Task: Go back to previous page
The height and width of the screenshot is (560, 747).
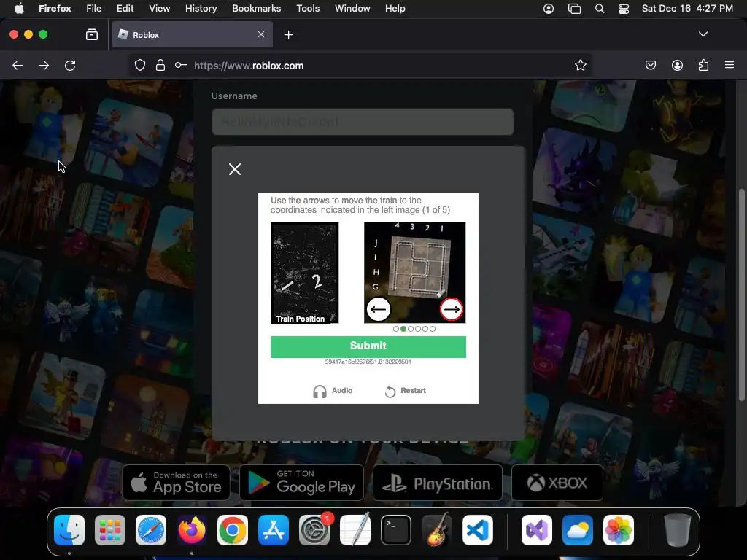Action: [18, 65]
